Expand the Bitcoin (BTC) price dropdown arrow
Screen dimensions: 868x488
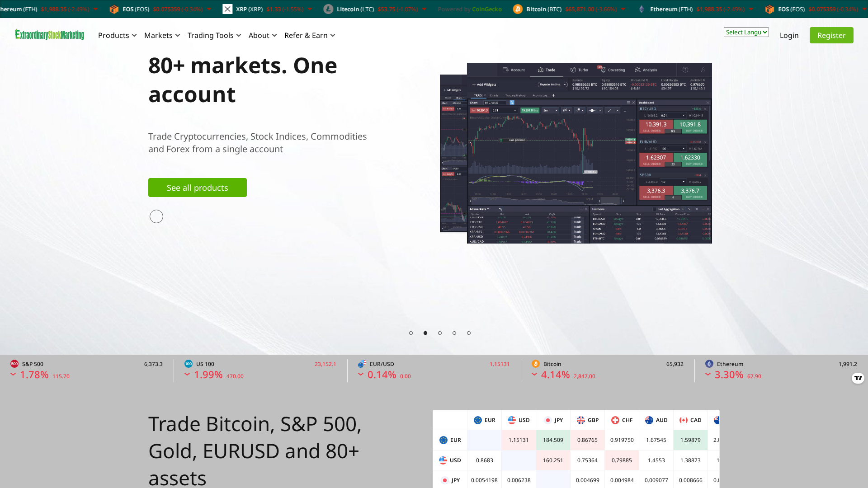click(623, 9)
